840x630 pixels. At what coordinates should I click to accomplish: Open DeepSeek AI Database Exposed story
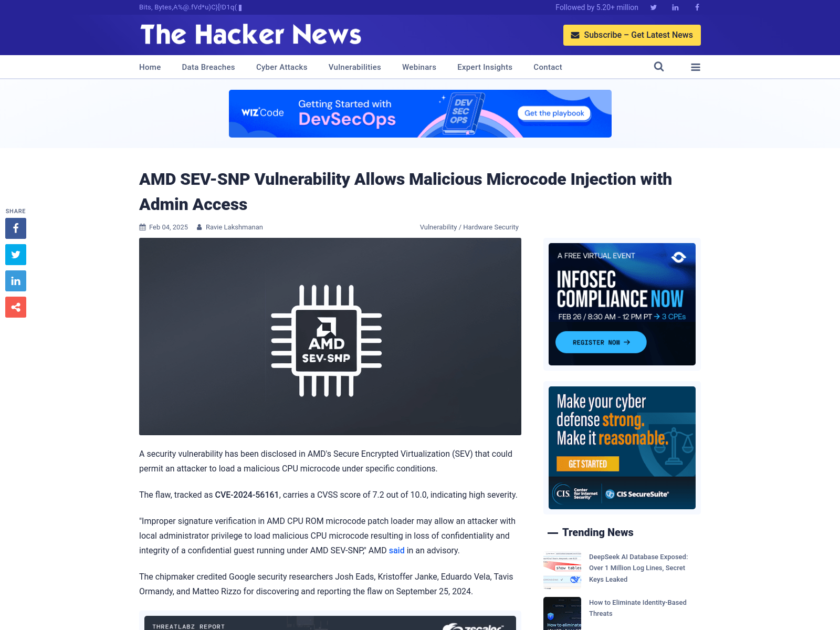[x=638, y=568]
